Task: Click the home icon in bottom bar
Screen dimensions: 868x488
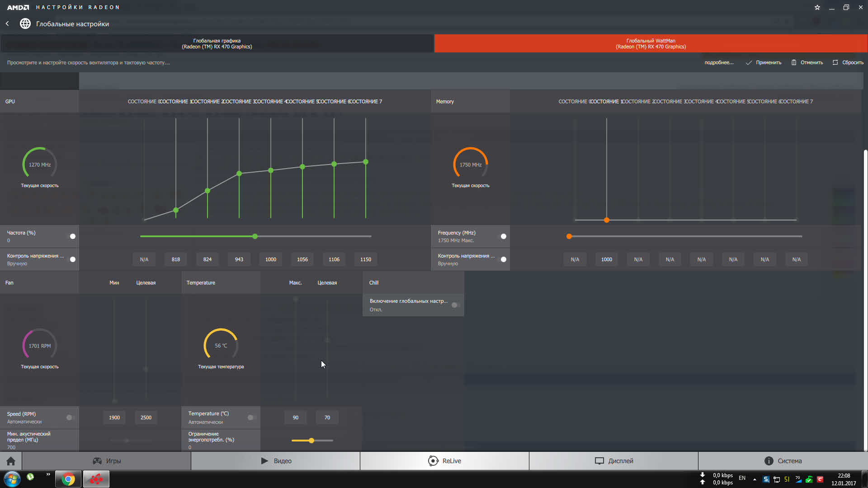Action: (x=11, y=461)
